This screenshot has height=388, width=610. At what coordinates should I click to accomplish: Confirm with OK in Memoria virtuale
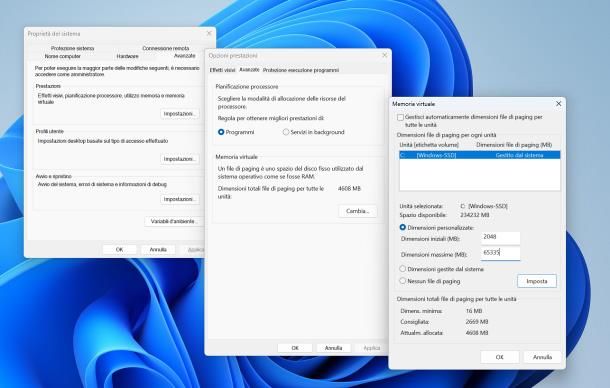500,357
